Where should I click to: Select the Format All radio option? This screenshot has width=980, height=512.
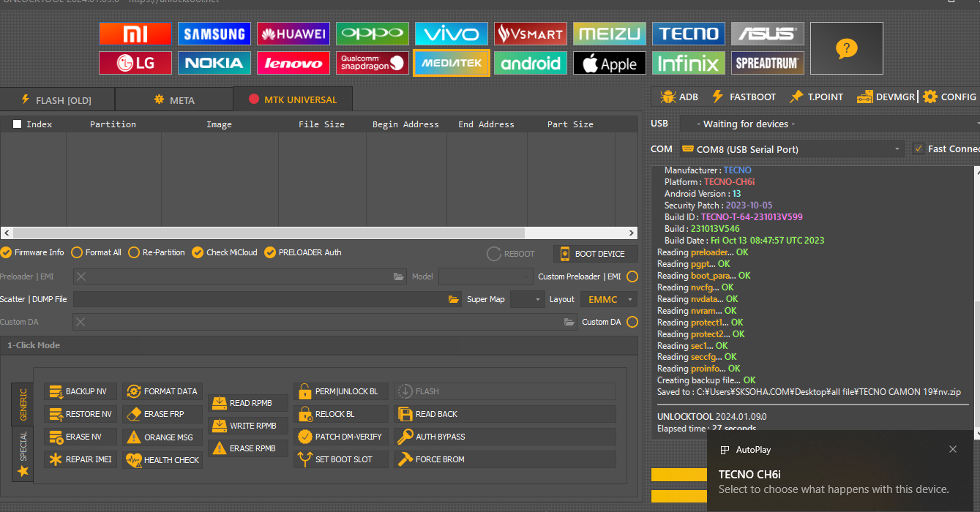click(x=77, y=252)
